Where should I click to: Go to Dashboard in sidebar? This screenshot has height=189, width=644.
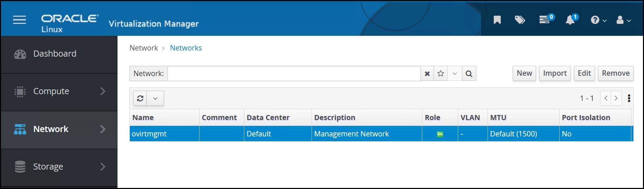[x=59, y=54]
